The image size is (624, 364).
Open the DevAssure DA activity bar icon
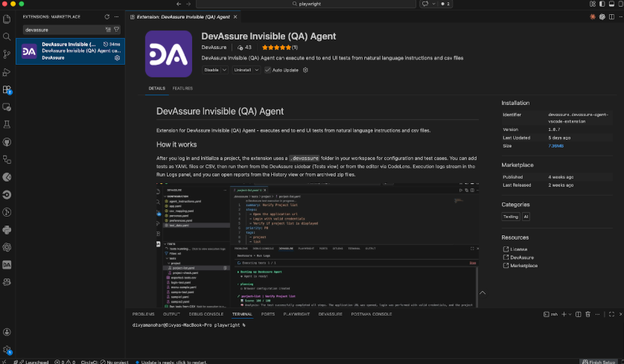[7, 264]
